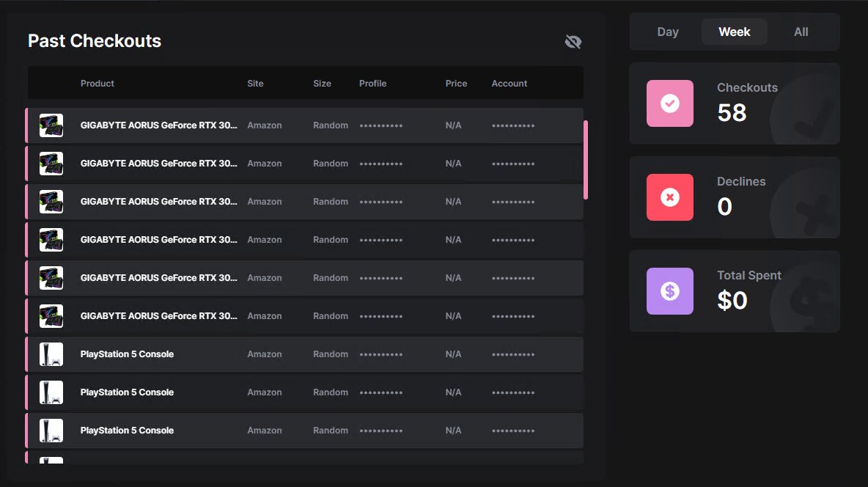Click the topmost GIGABYTE AORUS product thumbnail

(51, 125)
